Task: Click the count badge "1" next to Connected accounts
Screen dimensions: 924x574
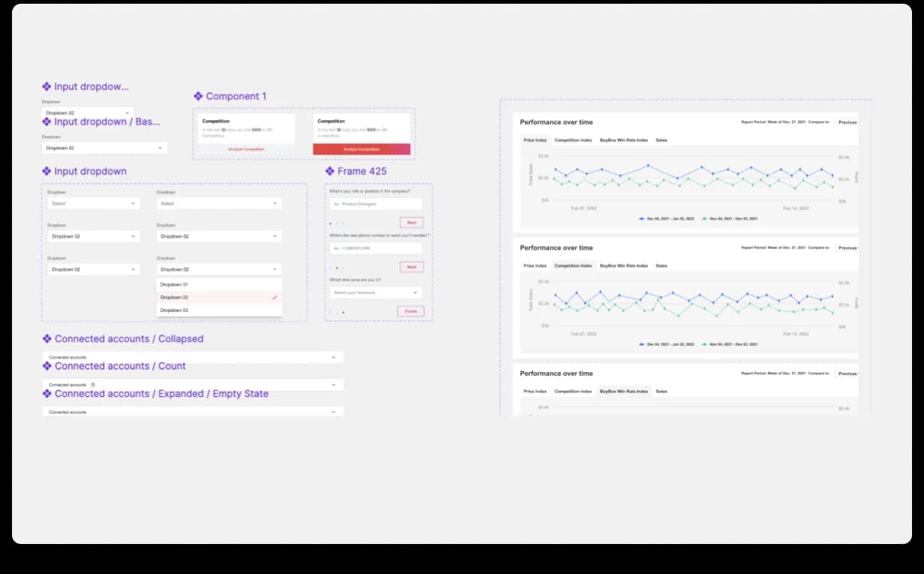Action: [92, 384]
